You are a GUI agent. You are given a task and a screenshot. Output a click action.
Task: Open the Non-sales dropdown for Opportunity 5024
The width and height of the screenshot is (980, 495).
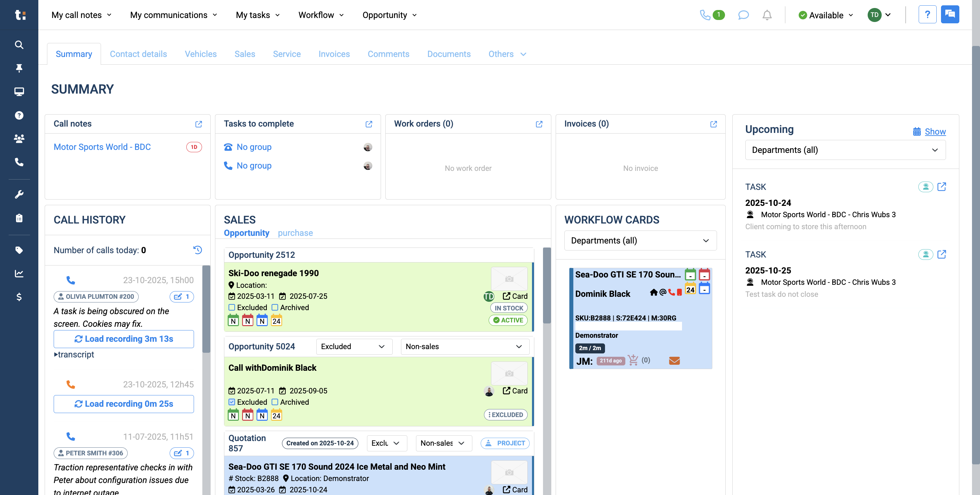(465, 346)
